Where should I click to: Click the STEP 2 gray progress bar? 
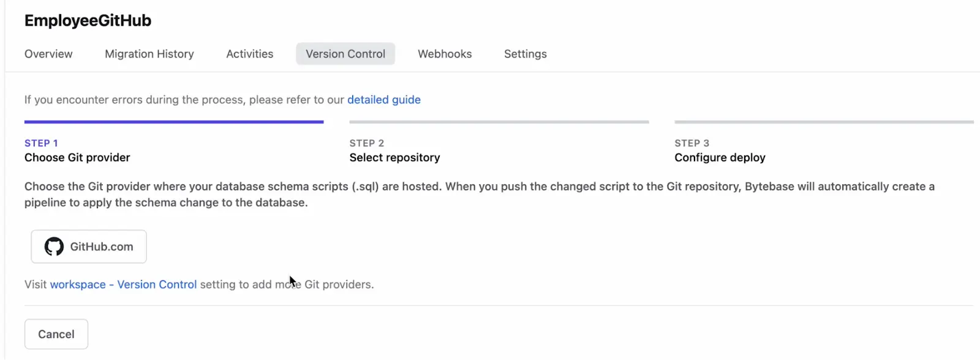point(499,122)
